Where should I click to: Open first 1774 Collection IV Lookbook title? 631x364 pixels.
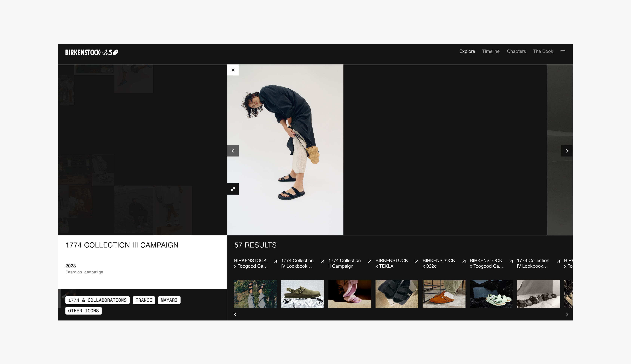point(297,263)
